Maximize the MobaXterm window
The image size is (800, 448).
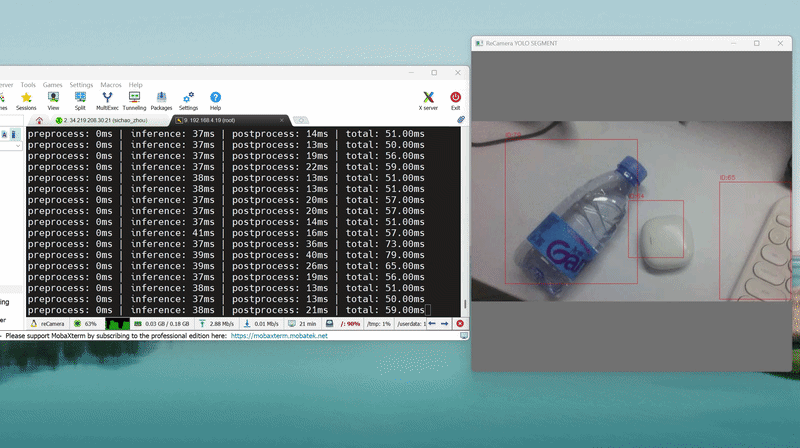click(x=434, y=72)
